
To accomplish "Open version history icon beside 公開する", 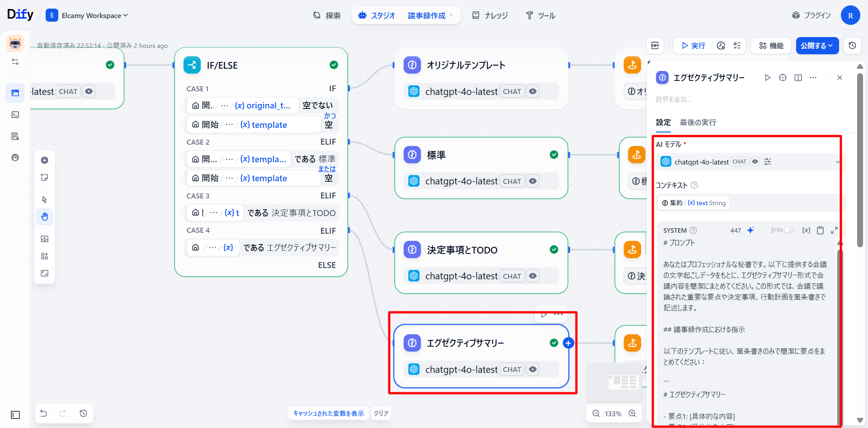I will (x=852, y=46).
